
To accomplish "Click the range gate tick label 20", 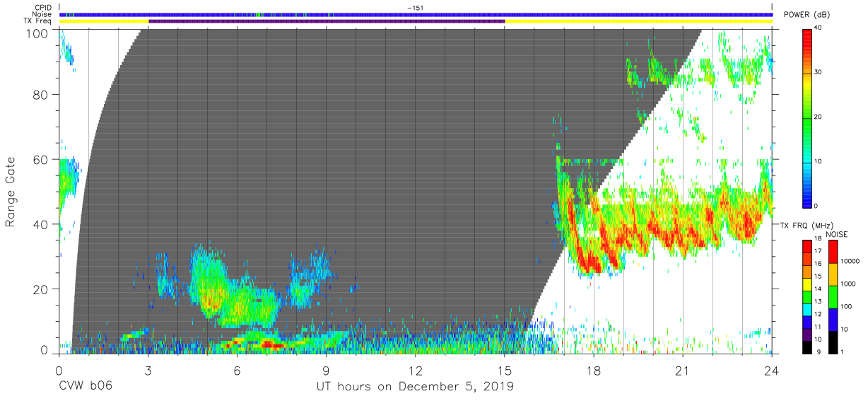I will (41, 289).
